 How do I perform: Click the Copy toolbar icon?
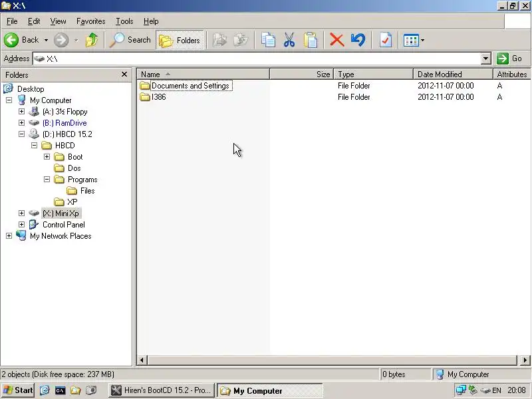pyautogui.click(x=268, y=40)
